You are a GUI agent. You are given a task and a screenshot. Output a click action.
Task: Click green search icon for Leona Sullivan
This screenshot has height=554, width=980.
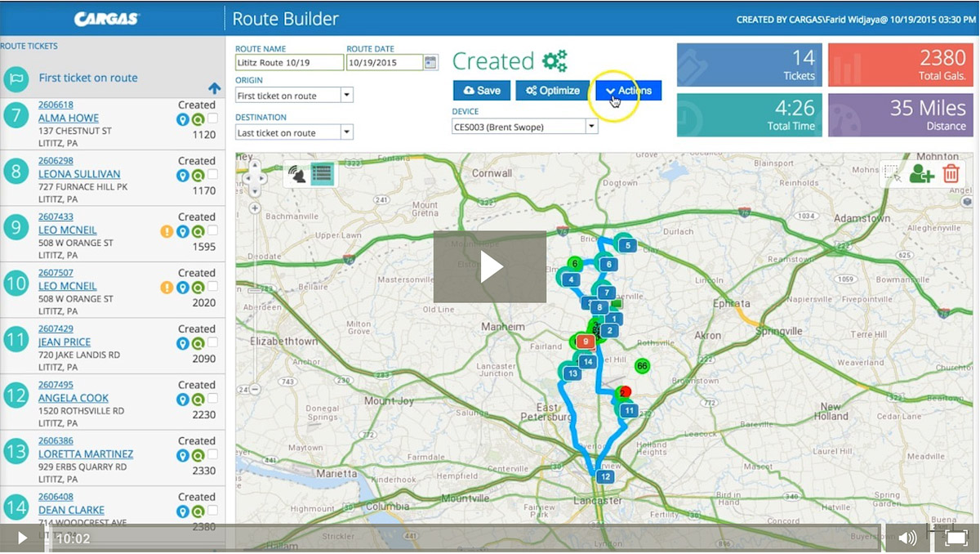198,176
